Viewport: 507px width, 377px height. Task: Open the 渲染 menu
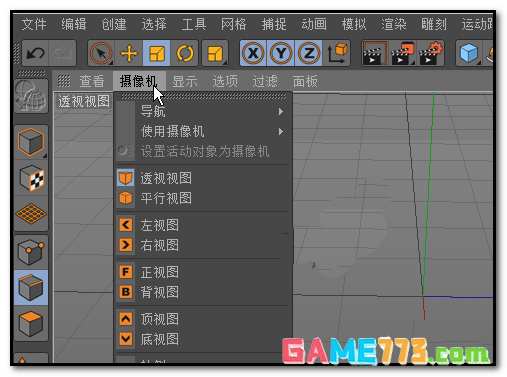(x=394, y=24)
